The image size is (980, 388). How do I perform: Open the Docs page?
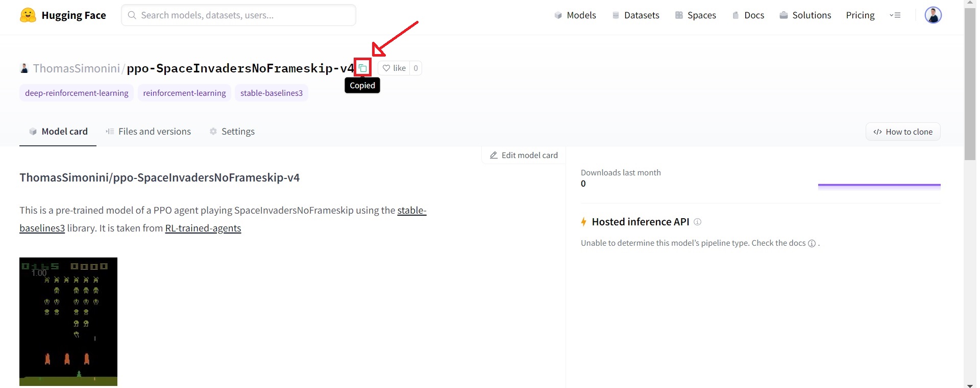(x=748, y=15)
